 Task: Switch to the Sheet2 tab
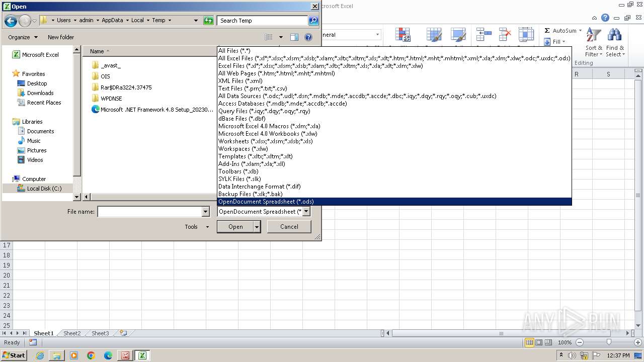pyautogui.click(x=71, y=333)
